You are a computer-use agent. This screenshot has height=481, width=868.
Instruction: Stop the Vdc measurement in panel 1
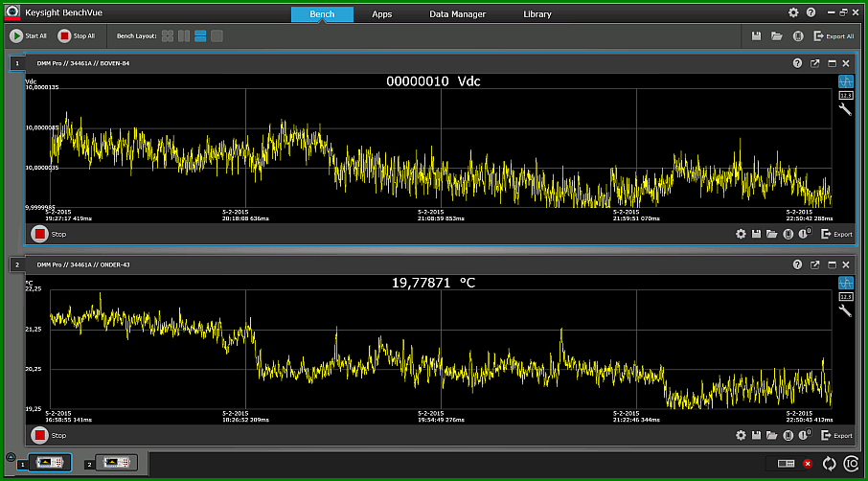39,234
